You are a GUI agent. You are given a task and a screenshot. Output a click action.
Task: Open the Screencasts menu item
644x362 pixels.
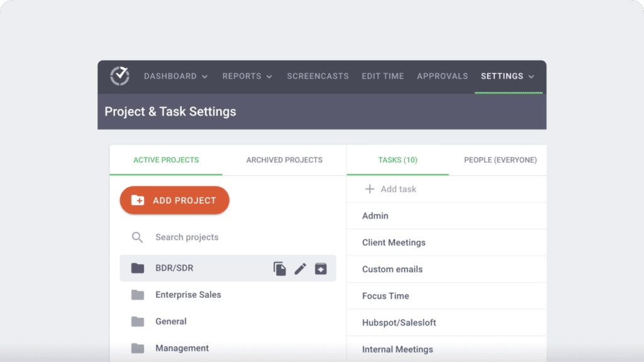pyautogui.click(x=318, y=76)
